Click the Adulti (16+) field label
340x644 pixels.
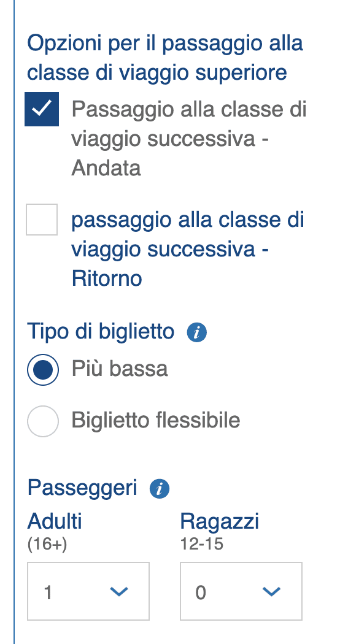coord(55,532)
